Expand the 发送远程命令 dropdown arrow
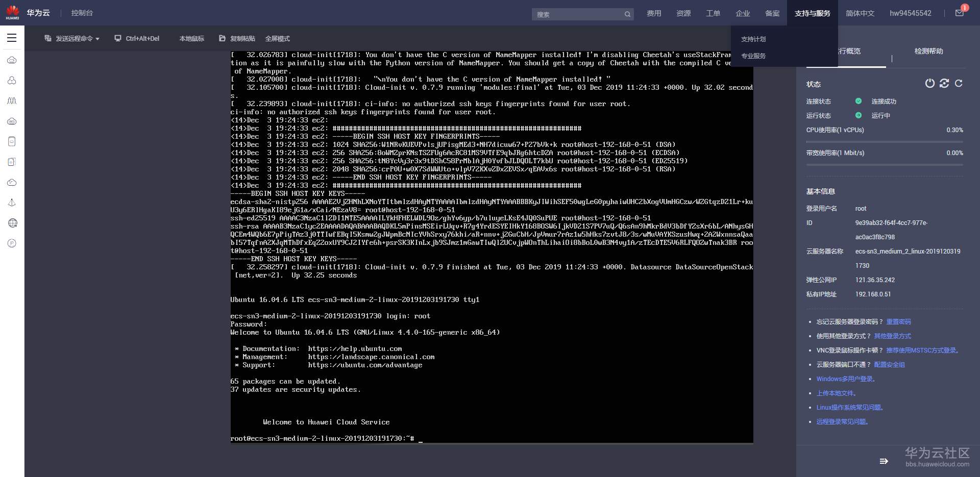 97,39
